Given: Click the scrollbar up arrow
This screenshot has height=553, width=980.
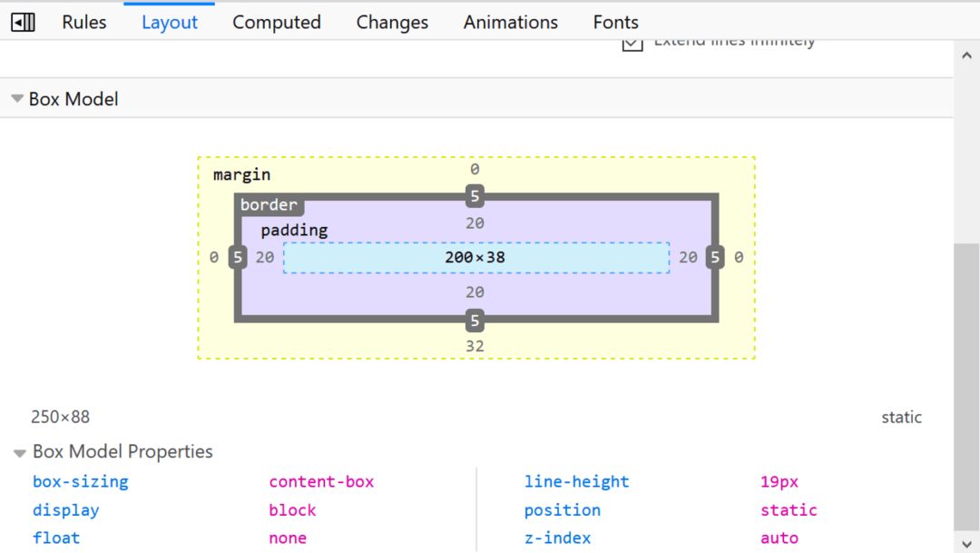Looking at the screenshot, I should (x=966, y=55).
